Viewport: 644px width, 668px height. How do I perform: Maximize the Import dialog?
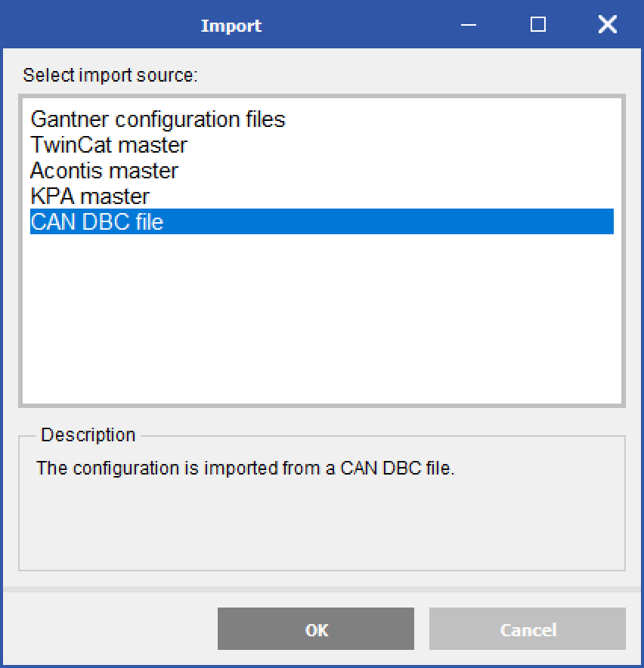[x=537, y=24]
